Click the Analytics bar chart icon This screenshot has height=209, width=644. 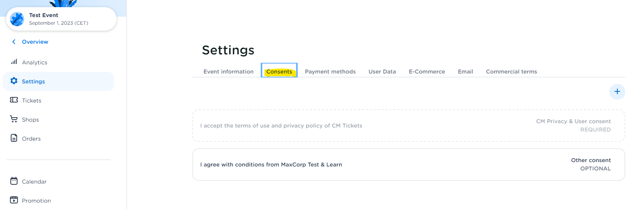(14, 62)
